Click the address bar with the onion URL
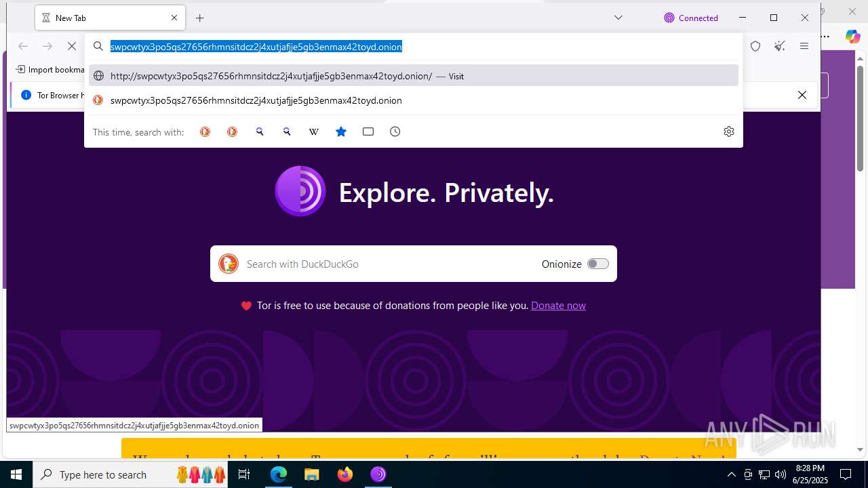Viewport: 868px width, 488px height. 414,46
